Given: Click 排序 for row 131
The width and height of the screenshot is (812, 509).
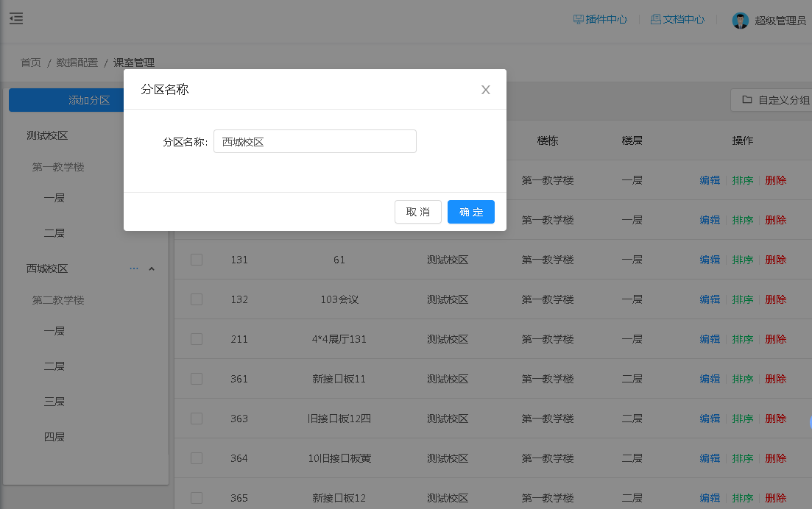Looking at the screenshot, I should pyautogui.click(x=743, y=260).
